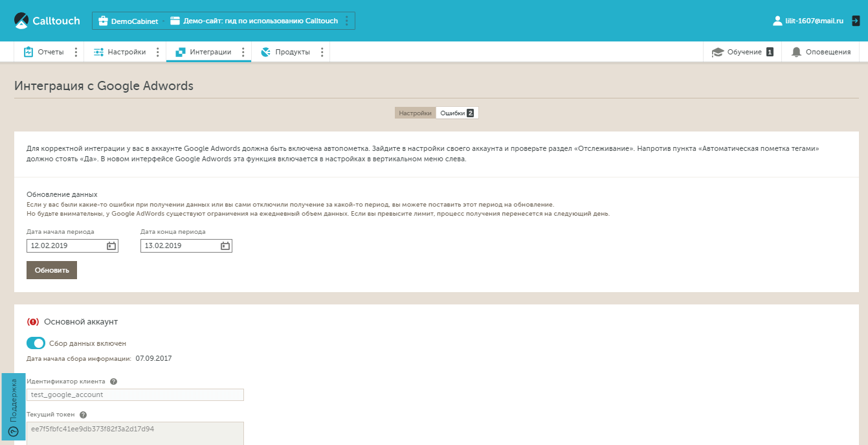Click the demo-site window icon

point(175,21)
